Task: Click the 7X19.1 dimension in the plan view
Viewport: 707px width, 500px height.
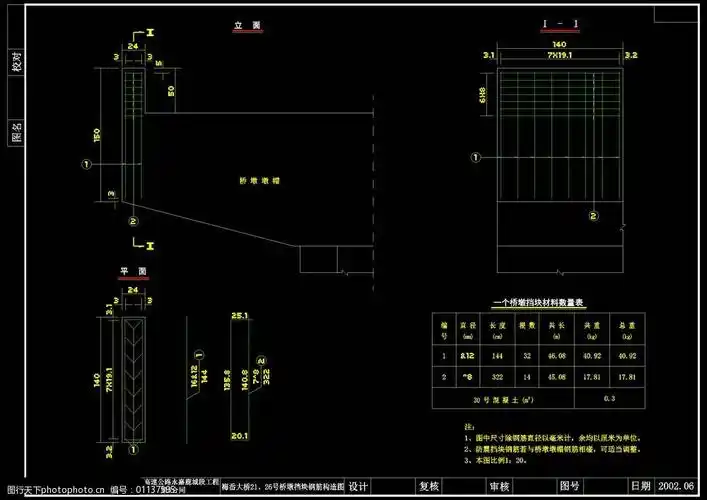Action: tap(110, 379)
